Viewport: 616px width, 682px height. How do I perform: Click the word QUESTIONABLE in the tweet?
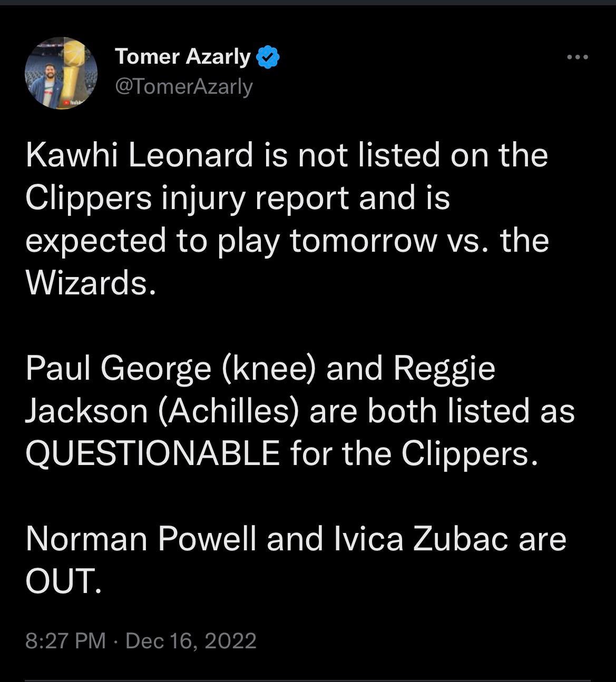pyautogui.click(x=152, y=453)
